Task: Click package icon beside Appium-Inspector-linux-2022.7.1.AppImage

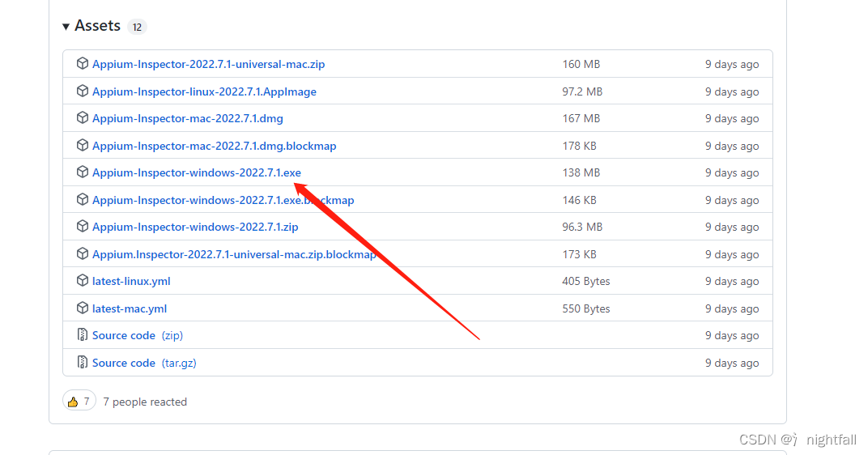Action: point(83,91)
